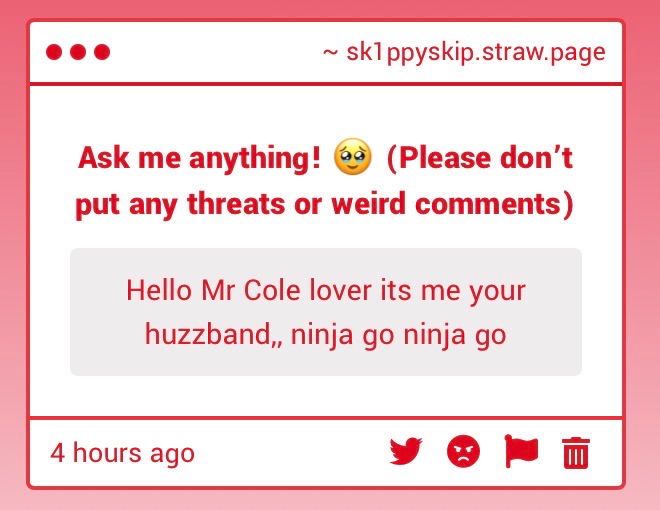Click the "4 hours ago" timestamp
Image resolution: width=660 pixels, height=510 pixels.
pos(122,453)
